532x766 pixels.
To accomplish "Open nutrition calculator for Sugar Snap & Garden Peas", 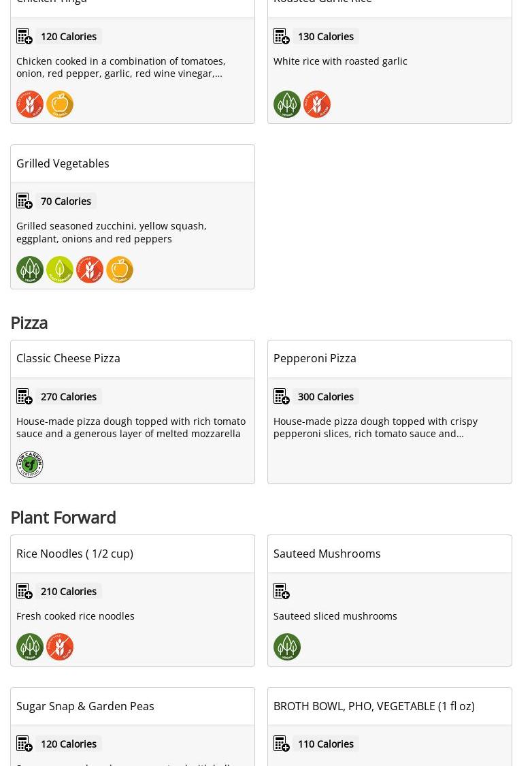I will click(x=24, y=744).
